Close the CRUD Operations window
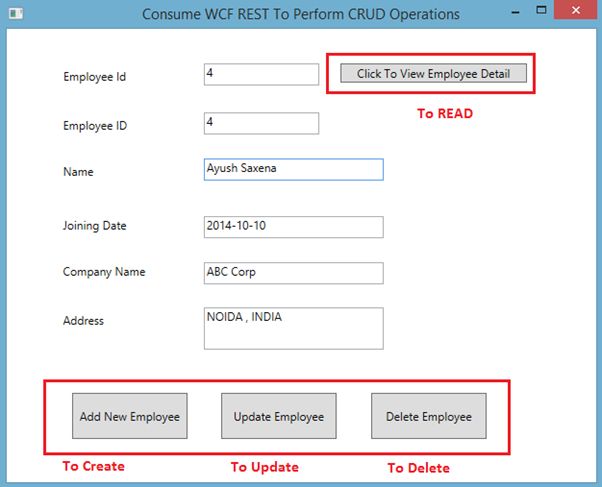This screenshot has height=487, width=602. tap(576, 10)
